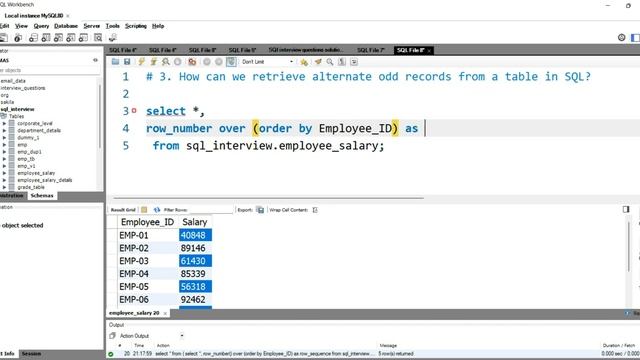The height and width of the screenshot is (360, 640).
Task: Click the export recordset icon
Action: 260,210
